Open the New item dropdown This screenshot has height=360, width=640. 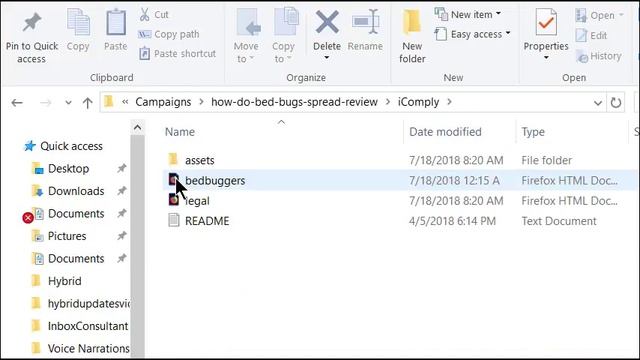pyautogui.click(x=468, y=14)
